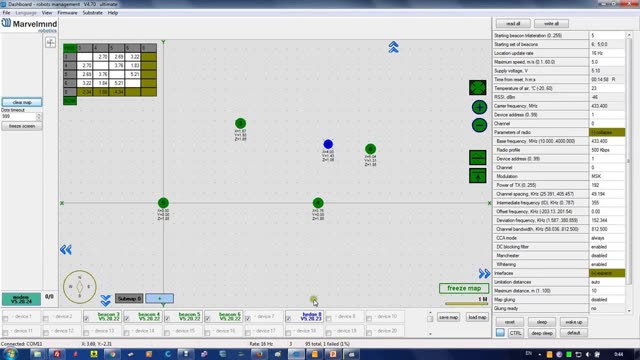Open the Windows Start button
The width and height of the screenshot is (640, 360).
11,354
